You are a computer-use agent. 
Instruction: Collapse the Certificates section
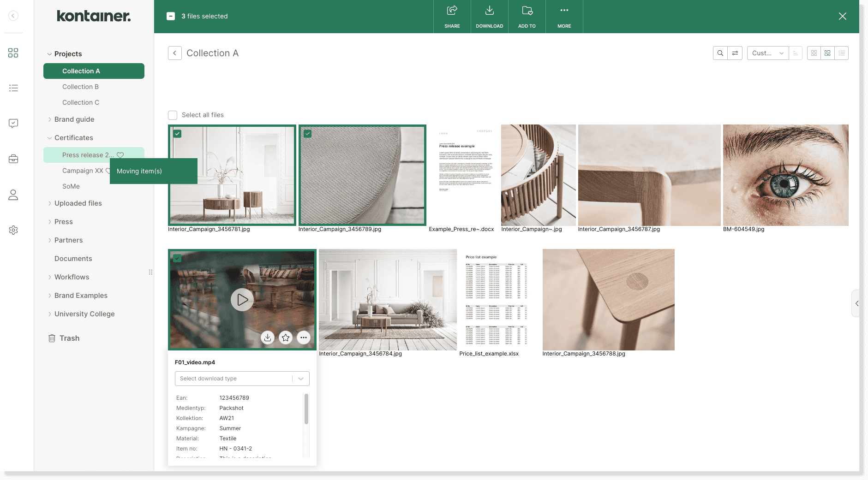(x=49, y=137)
